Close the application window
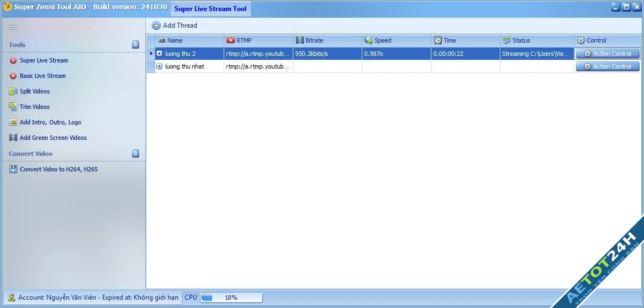Viewport: 644px width, 308px height. [x=637, y=7]
